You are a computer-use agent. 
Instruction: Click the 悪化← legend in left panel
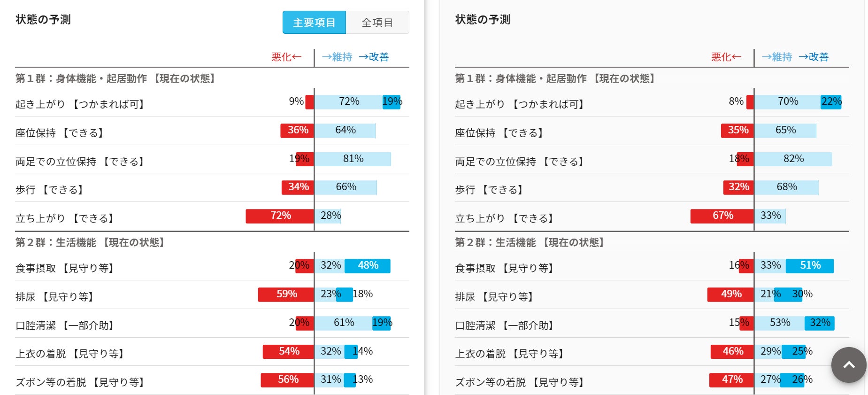pyautogui.click(x=286, y=57)
